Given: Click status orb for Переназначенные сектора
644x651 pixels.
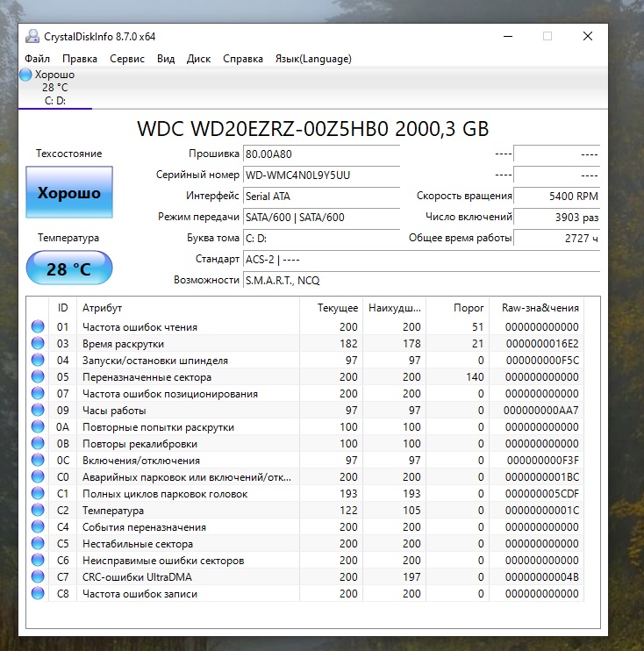Looking at the screenshot, I should (38, 376).
